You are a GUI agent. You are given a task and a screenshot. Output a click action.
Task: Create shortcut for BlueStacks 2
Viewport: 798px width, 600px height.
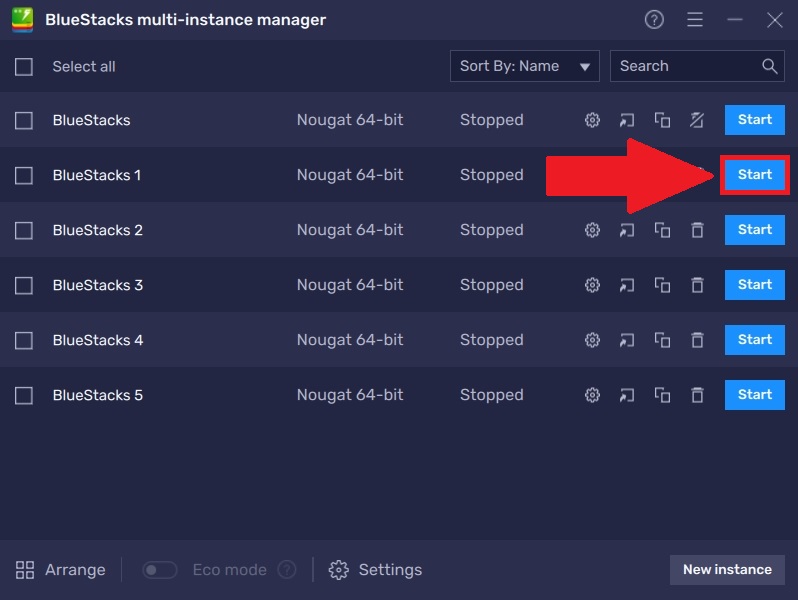[x=627, y=230]
